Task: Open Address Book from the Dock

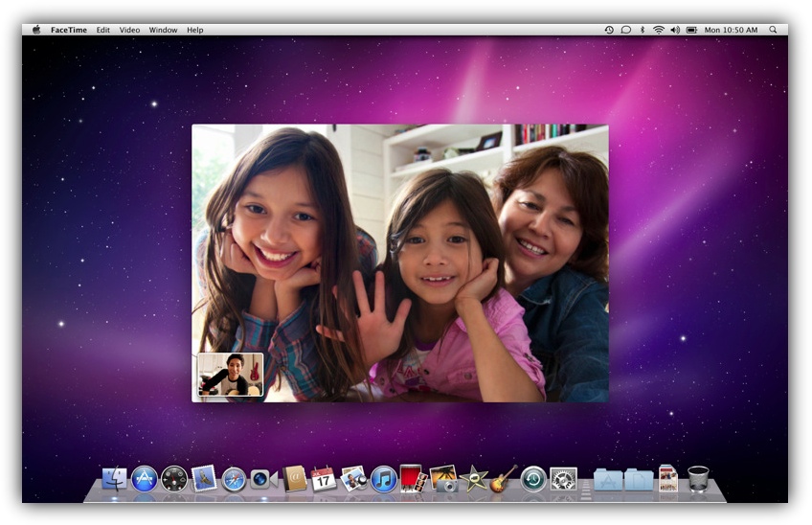Action: point(294,478)
